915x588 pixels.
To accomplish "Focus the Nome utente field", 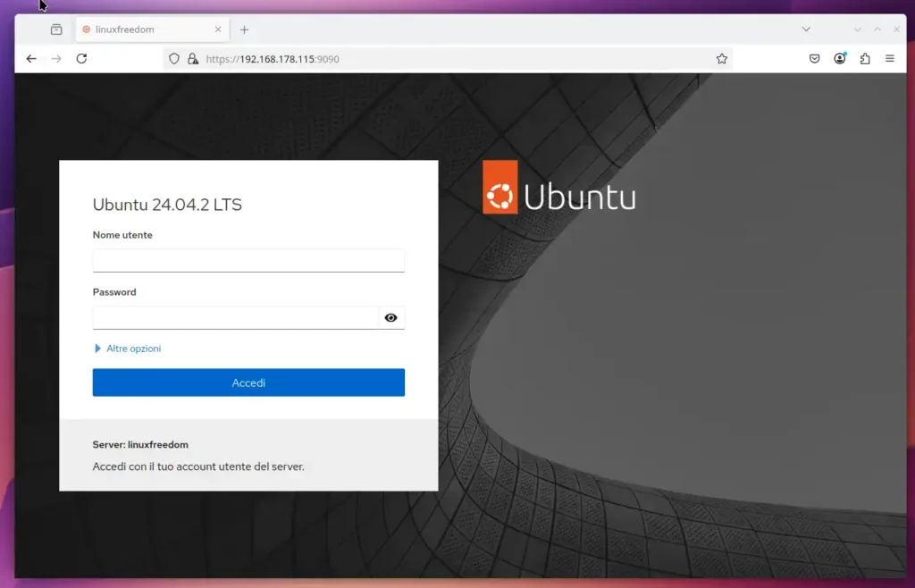I will [x=248, y=260].
